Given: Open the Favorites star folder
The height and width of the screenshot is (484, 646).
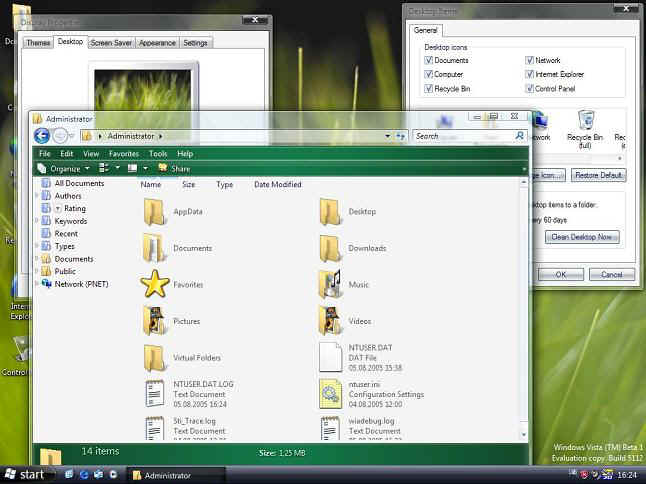Looking at the screenshot, I should [x=155, y=284].
